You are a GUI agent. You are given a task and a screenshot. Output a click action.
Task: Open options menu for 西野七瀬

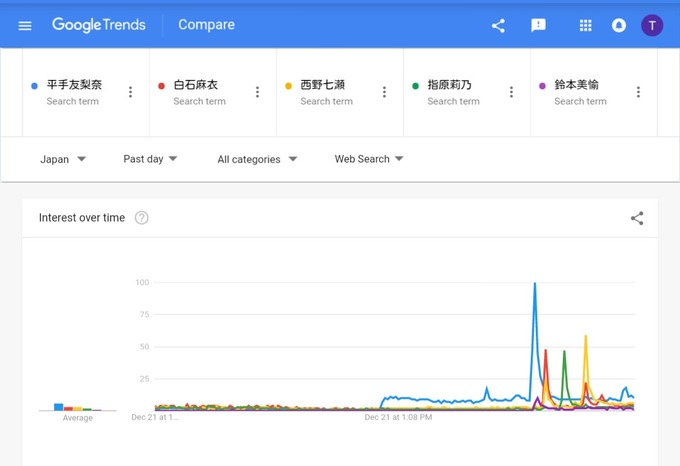click(384, 92)
